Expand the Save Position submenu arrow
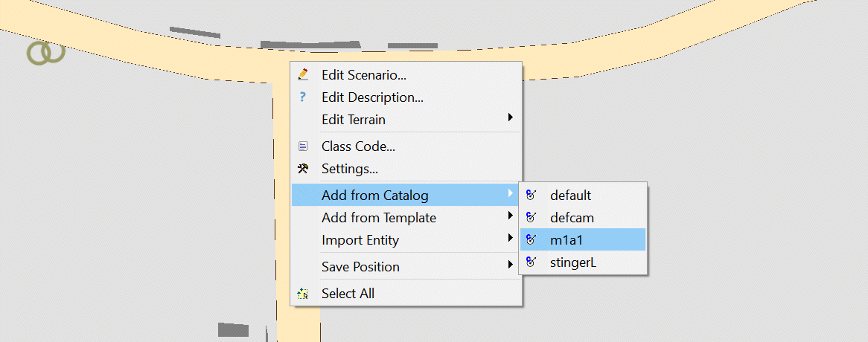868x342 pixels. tap(511, 265)
